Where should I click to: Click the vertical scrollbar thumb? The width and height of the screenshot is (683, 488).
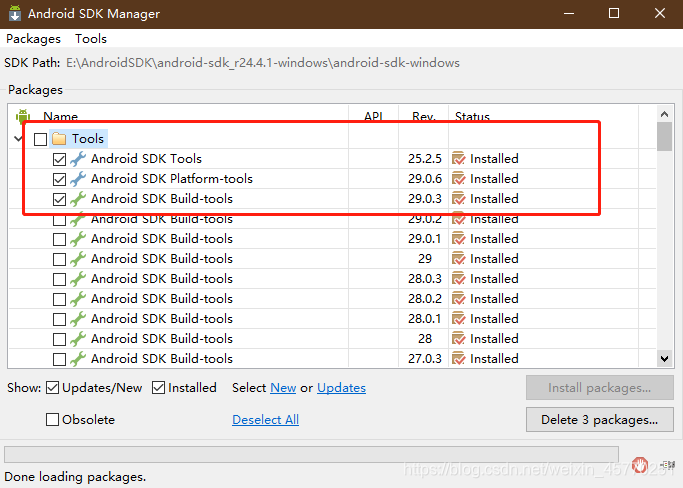pos(664,136)
